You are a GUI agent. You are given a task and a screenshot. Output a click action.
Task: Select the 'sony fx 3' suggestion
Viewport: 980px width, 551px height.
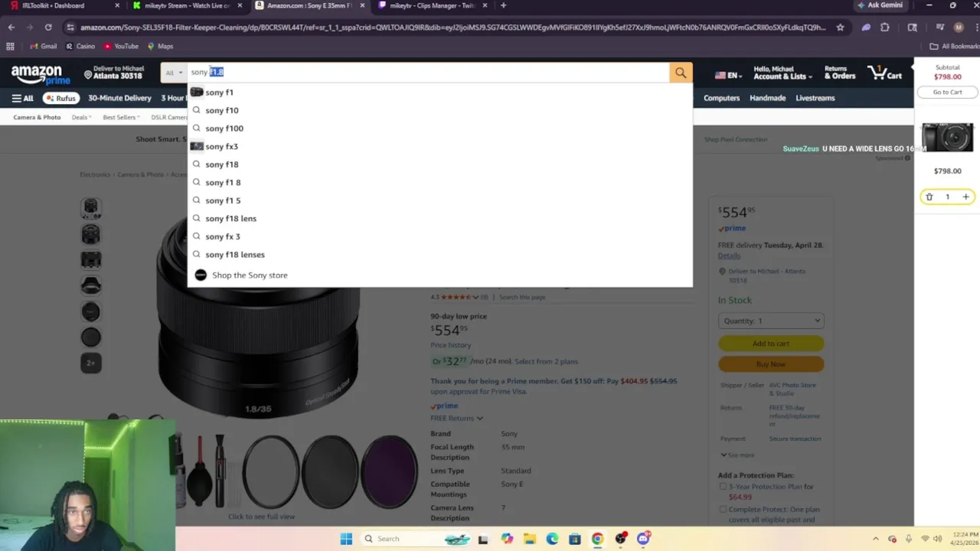click(439, 236)
